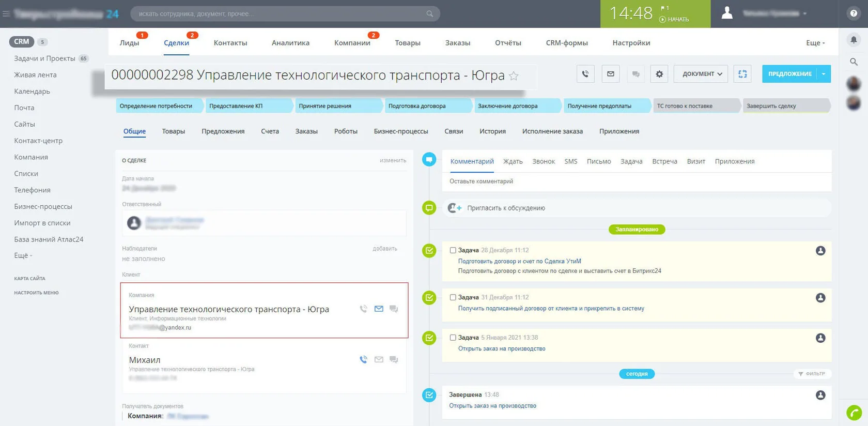Check the task dated 5 Января 2021 checkbox

pyautogui.click(x=453, y=338)
